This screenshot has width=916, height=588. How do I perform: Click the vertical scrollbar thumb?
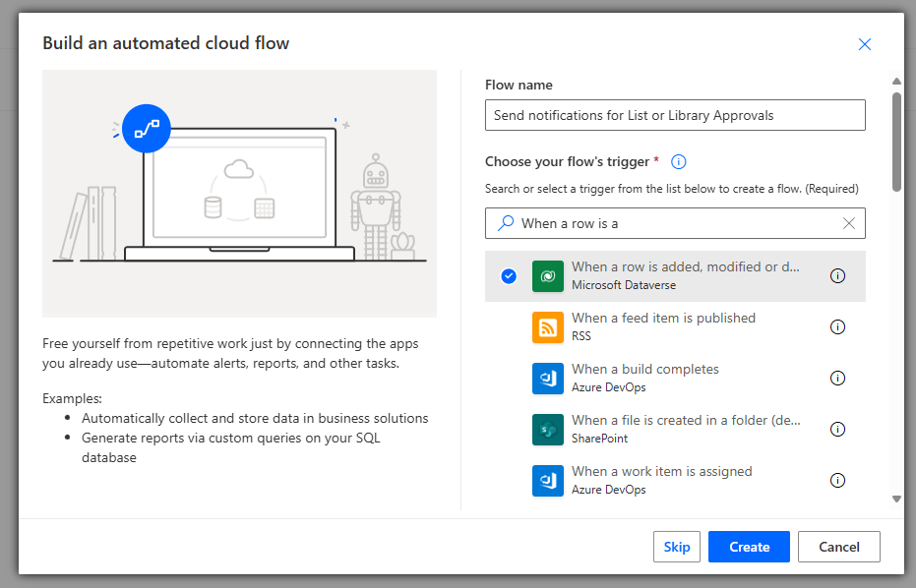click(896, 142)
